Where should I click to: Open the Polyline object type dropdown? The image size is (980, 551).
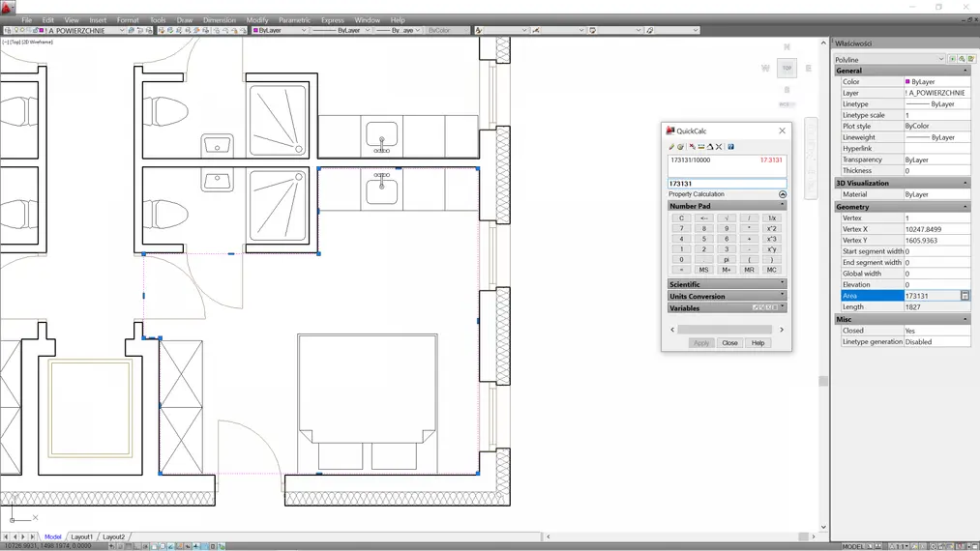(x=941, y=59)
